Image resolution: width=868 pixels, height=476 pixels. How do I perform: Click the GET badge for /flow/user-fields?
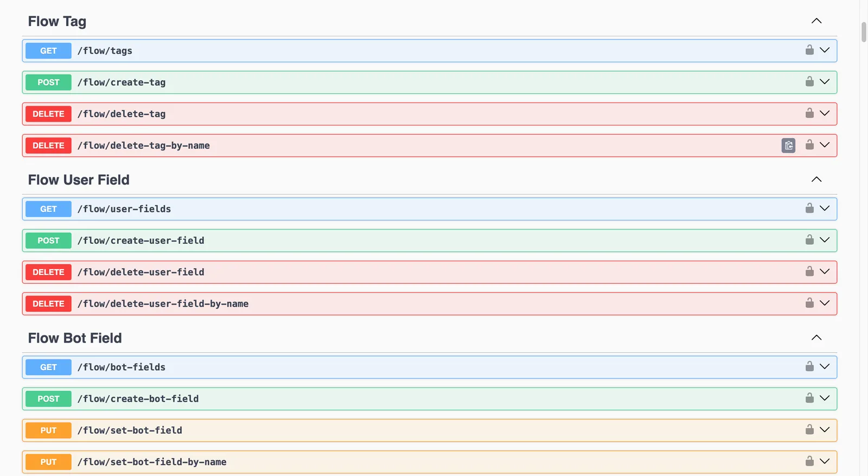48,209
